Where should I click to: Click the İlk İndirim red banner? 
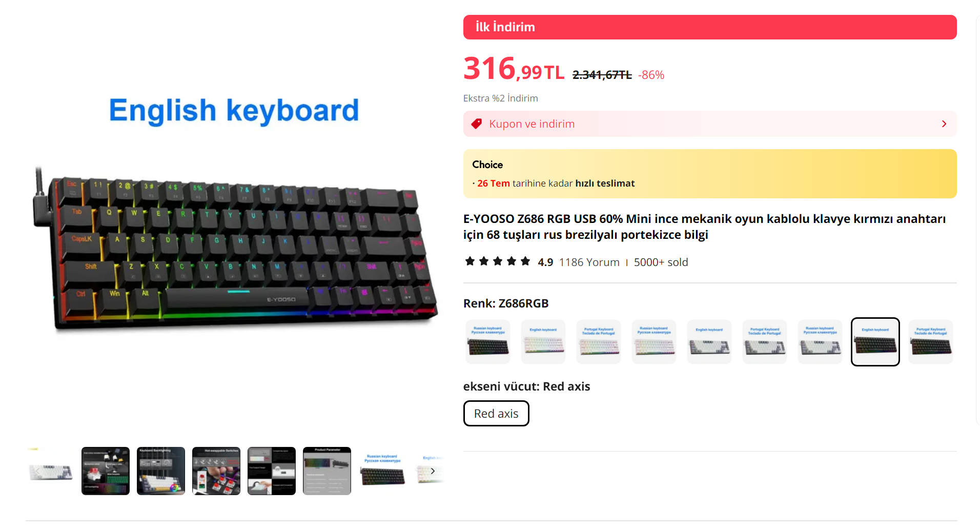coord(709,27)
